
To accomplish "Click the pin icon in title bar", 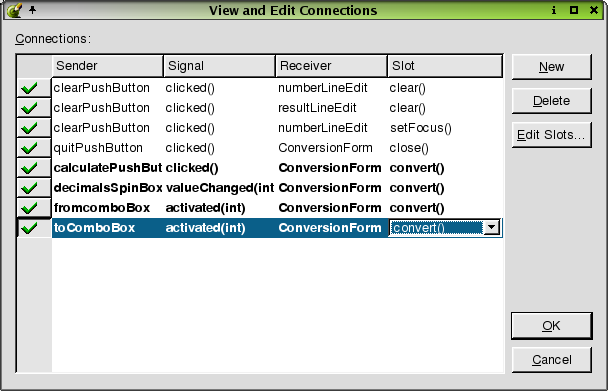I will coord(33,9).
